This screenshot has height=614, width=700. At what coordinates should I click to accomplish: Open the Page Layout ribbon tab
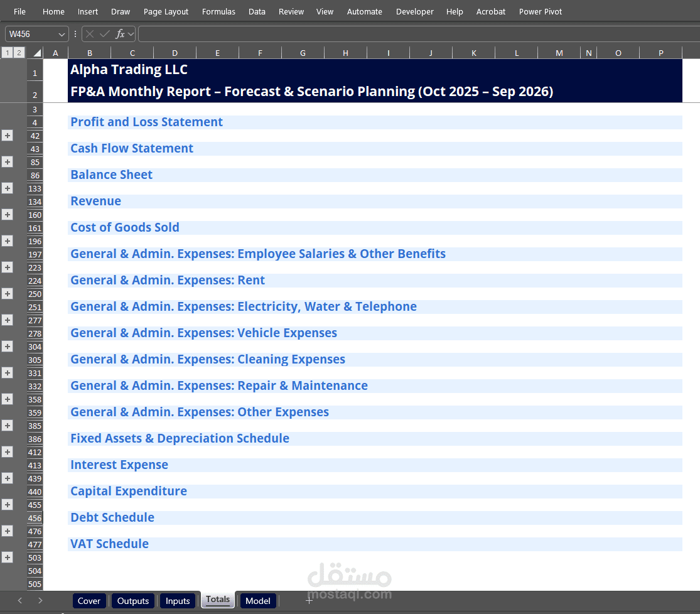pos(166,11)
